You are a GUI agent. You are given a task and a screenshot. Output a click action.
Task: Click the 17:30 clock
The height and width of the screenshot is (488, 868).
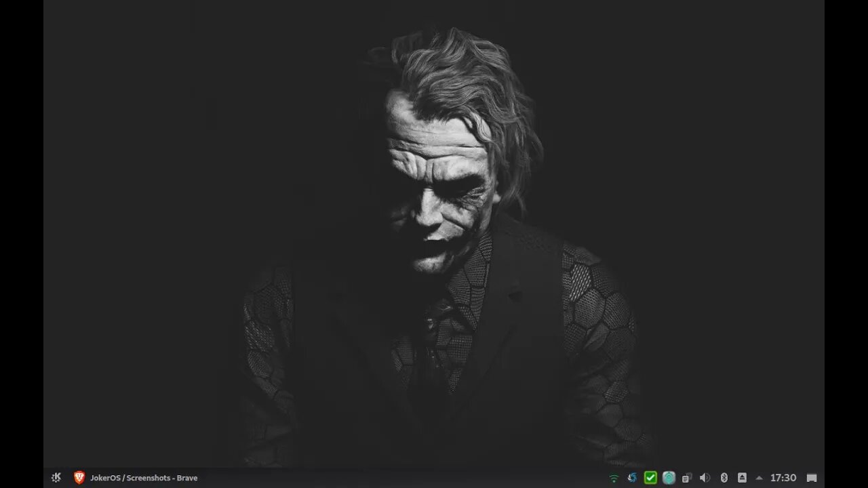tap(783, 478)
